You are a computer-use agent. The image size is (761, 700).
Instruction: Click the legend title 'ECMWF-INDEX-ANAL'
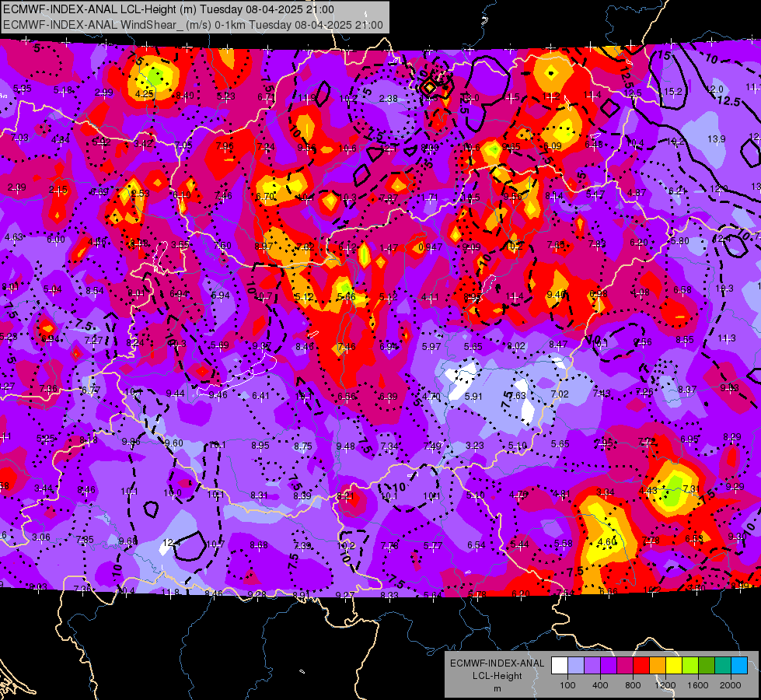[x=497, y=663]
